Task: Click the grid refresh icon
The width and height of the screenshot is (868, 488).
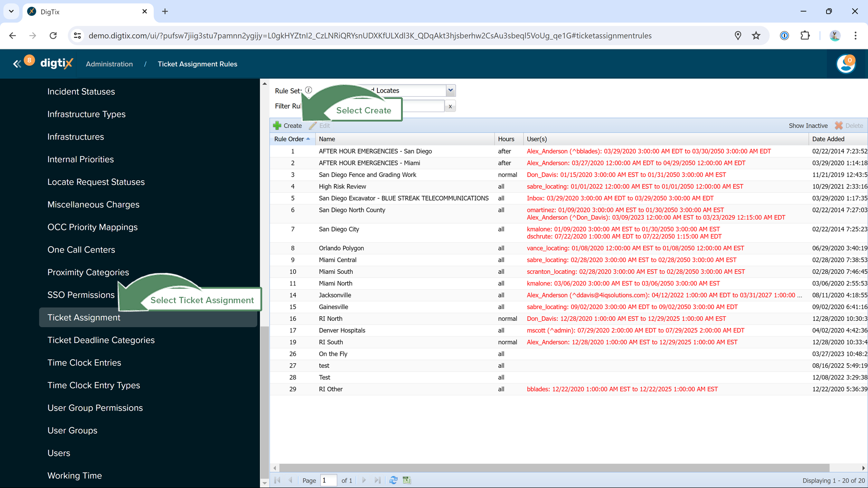Action: pyautogui.click(x=393, y=480)
